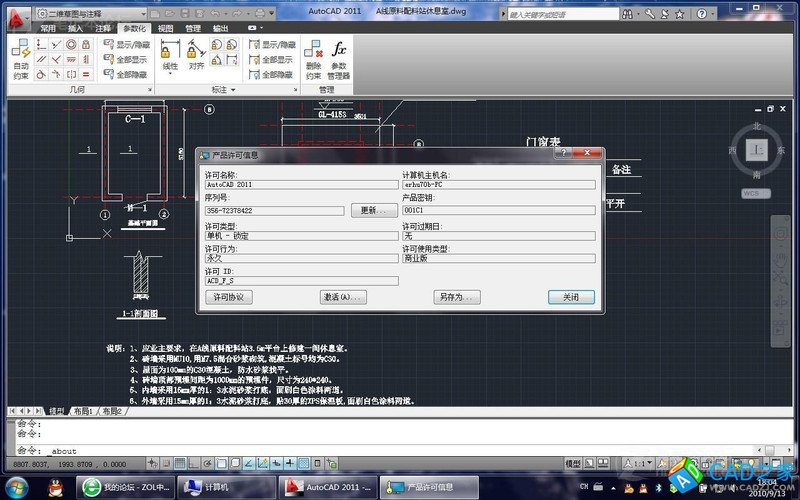Image resolution: width=800 pixels, height=500 pixels.
Task: Click the satellite communication center icon
Action: (664, 14)
